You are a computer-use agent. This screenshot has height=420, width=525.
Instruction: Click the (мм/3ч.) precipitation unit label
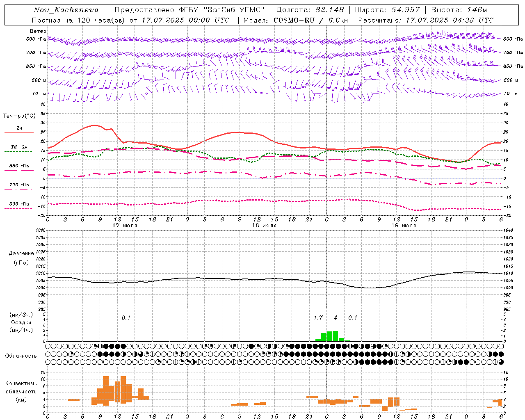click(21, 315)
